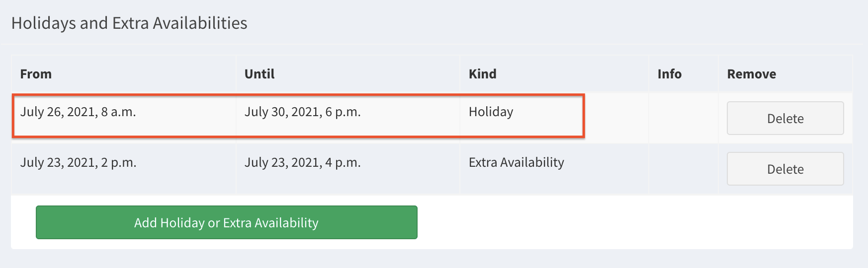Click the empty Info cell in Holiday row

coord(683,118)
